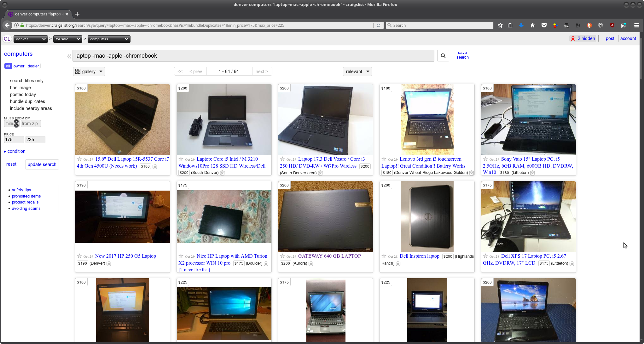Show bookmarks list icon in toolbar
The height and width of the screenshot is (344, 644).
point(510,25)
